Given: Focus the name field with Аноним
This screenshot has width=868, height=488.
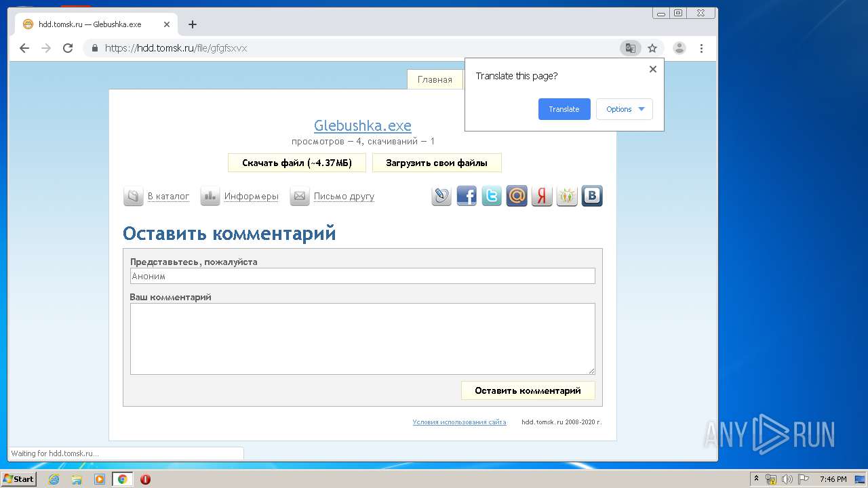Looking at the screenshot, I should 363,276.
